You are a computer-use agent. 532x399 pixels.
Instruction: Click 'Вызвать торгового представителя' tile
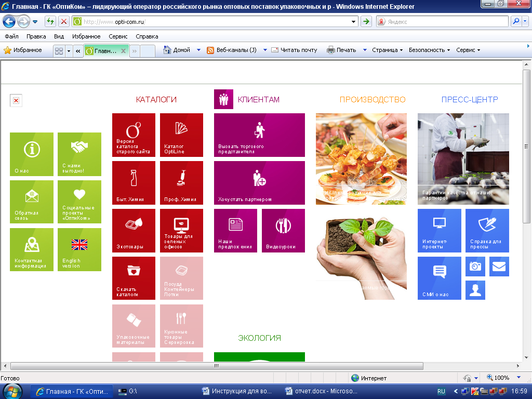(260, 135)
